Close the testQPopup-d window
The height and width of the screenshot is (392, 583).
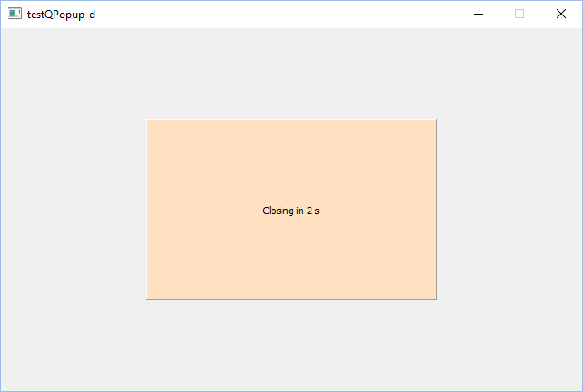tap(561, 14)
